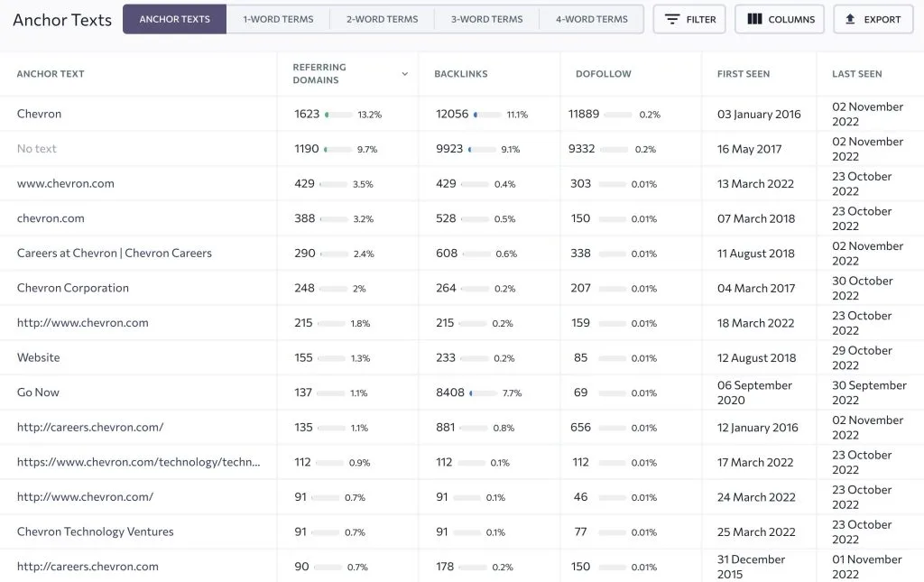Click the '01 November 2022' last seen date

pos(867,566)
